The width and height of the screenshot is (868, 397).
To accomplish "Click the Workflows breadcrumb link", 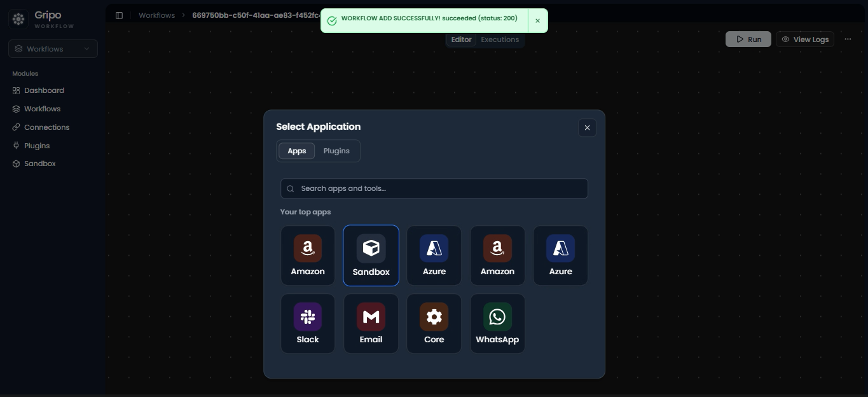I will 156,15.
